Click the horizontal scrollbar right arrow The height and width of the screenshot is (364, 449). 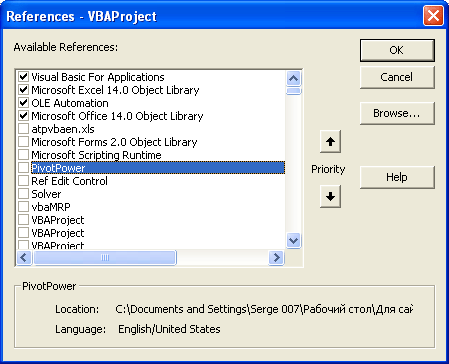click(276, 257)
